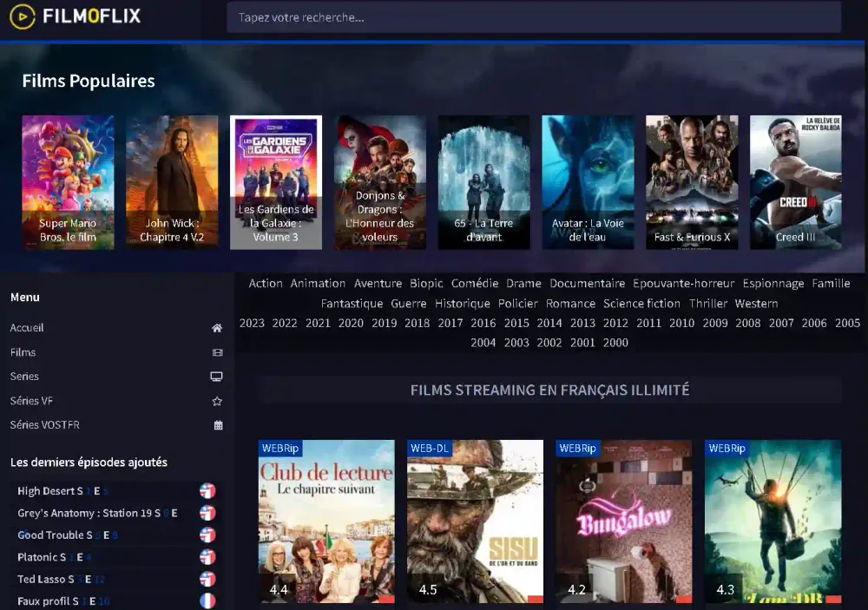
Task: Click the monitor icon beside Series
Action: [x=217, y=376]
